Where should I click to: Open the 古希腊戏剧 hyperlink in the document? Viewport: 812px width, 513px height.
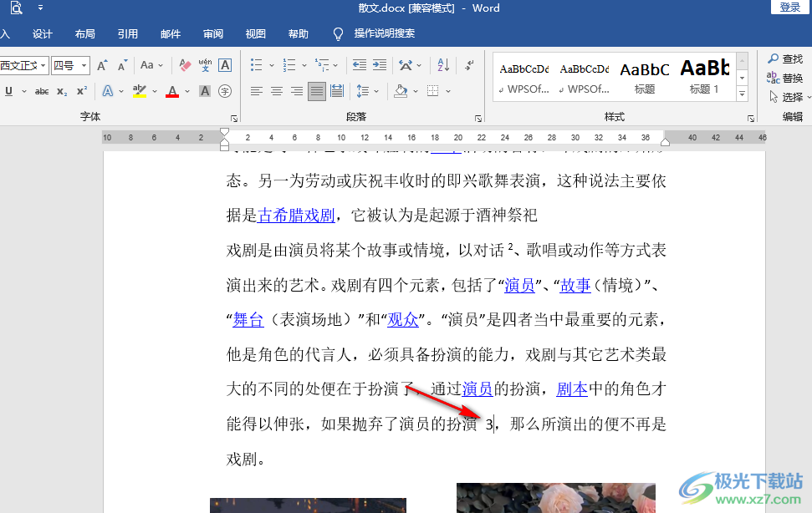coord(296,216)
